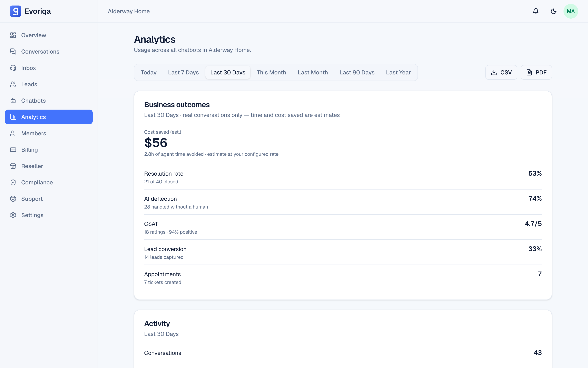Screen dimensions: 588x368
Task: Click the Conversations chat bubbles icon
Action: click(x=13, y=52)
